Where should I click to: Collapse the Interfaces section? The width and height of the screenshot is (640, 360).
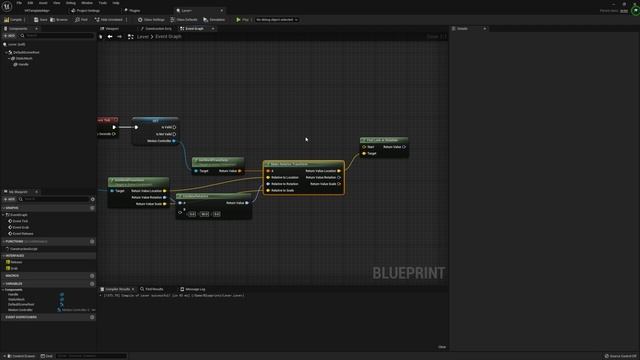(4, 256)
